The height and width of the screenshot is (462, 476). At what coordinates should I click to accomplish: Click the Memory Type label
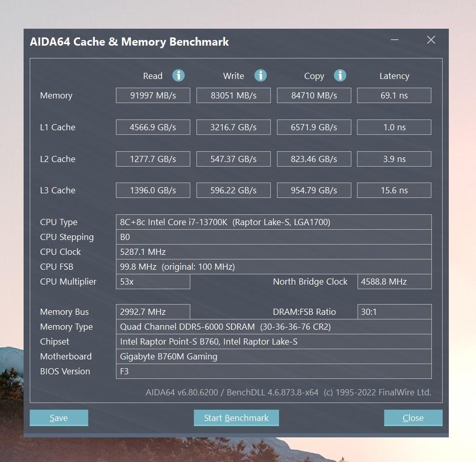(x=67, y=327)
